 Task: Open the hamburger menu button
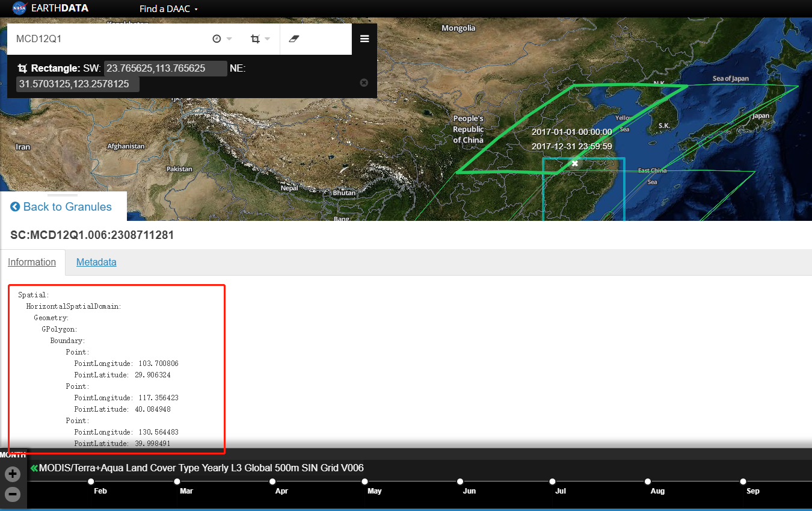[x=364, y=39]
